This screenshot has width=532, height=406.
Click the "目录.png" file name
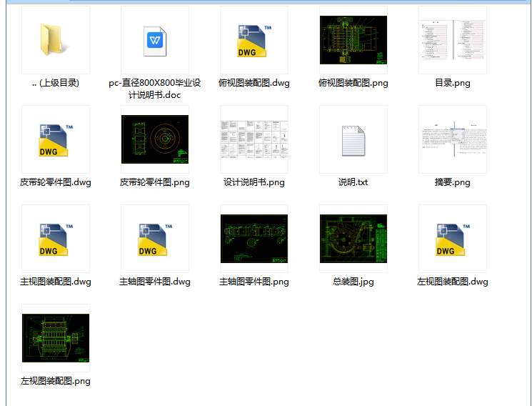(453, 83)
